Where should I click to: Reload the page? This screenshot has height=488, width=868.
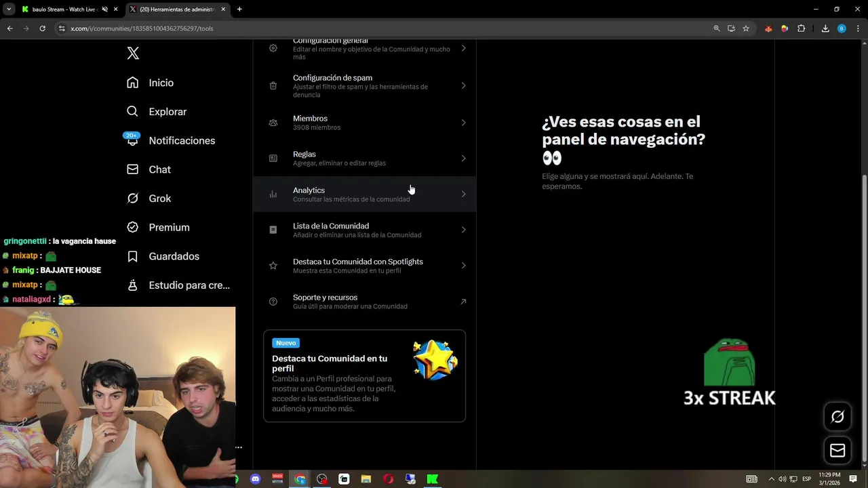click(x=42, y=28)
